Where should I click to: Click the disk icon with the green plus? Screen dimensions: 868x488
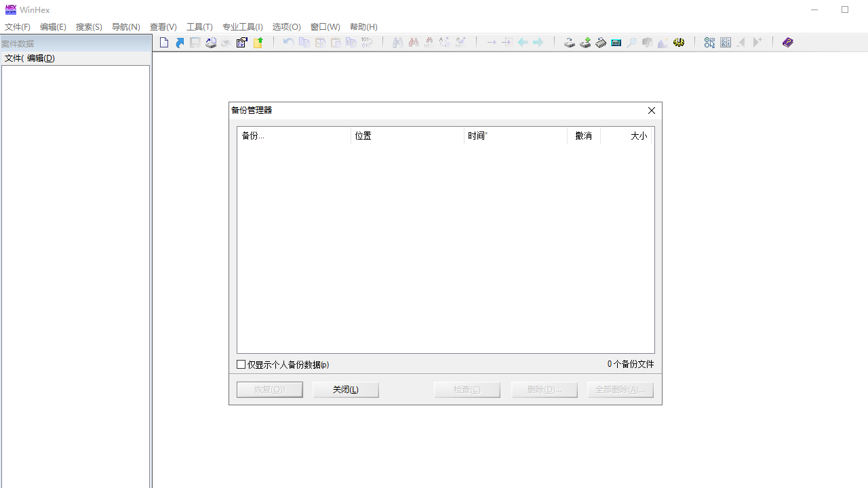pos(585,42)
